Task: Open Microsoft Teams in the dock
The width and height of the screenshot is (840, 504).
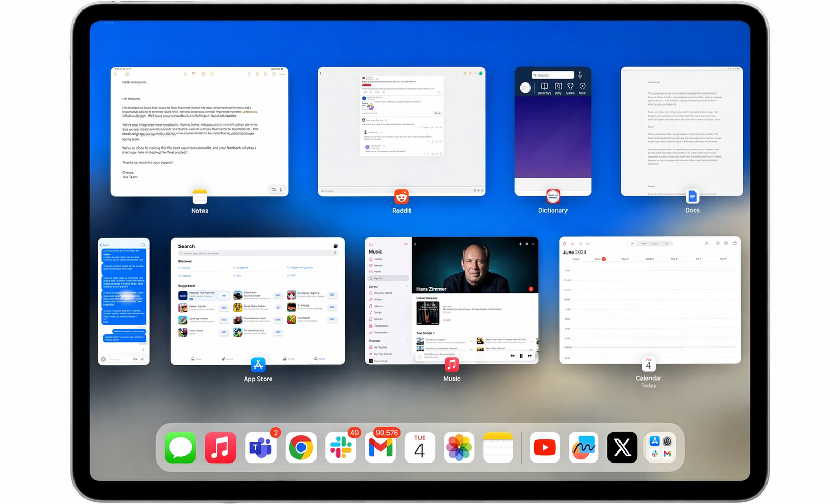Action: pyautogui.click(x=261, y=448)
